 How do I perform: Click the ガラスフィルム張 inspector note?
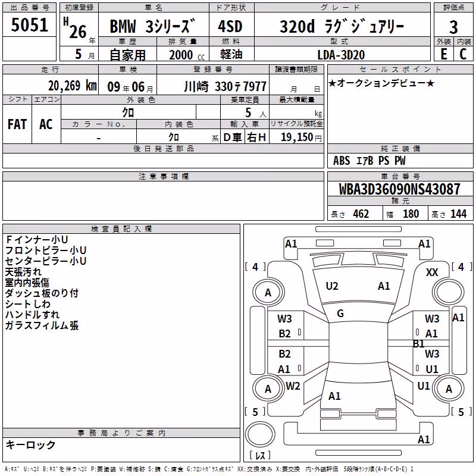coord(42,325)
